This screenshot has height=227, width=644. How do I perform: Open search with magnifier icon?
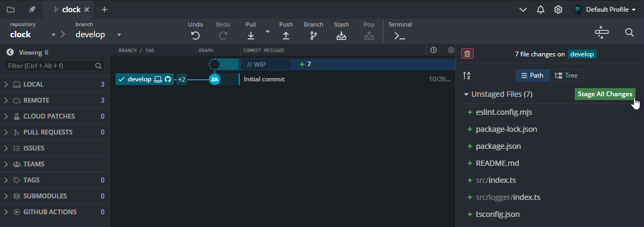[629, 33]
